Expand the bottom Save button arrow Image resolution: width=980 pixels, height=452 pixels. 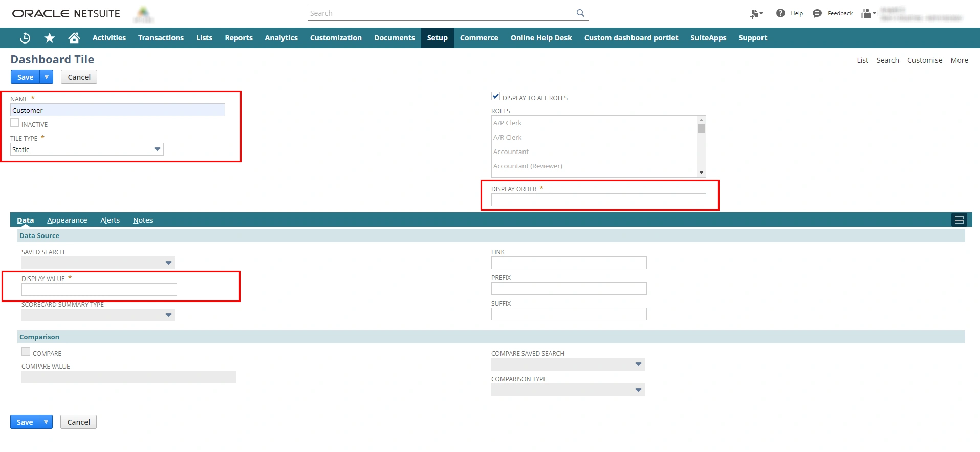click(x=46, y=422)
